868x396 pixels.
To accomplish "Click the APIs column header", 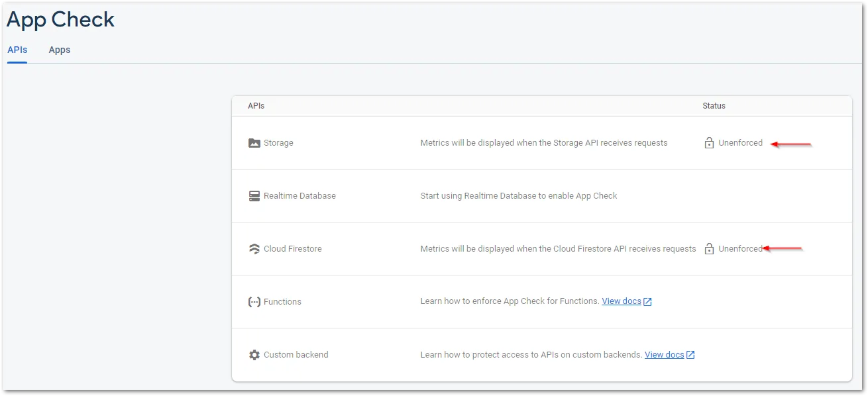I will click(x=256, y=106).
